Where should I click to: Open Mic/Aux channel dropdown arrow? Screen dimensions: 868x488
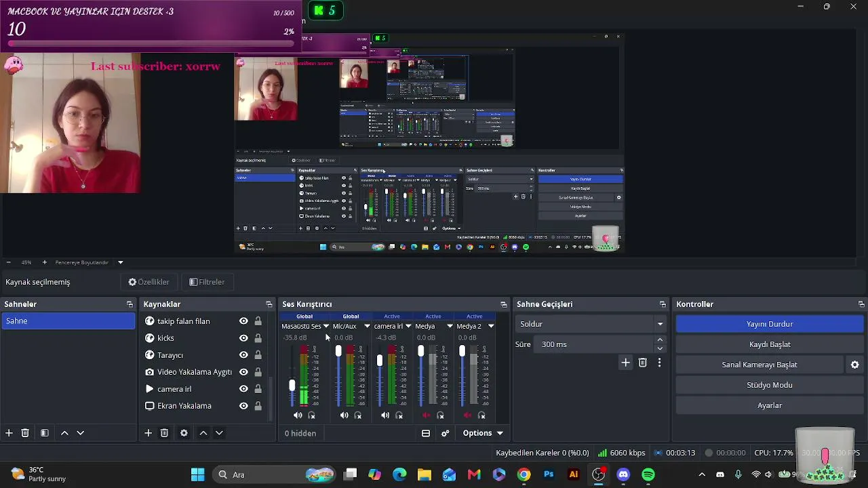coord(367,326)
